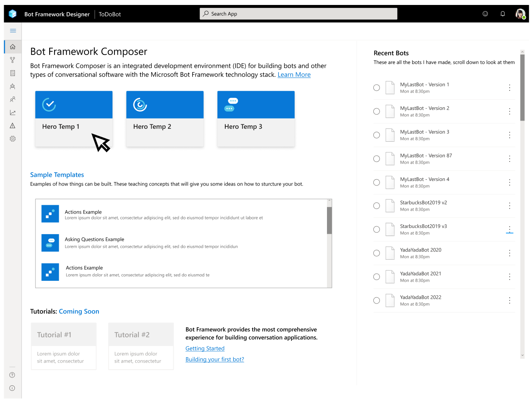The width and height of the screenshot is (532, 406).
Task: Click the Recent Bots scroll down arrow
Action: 522,355
